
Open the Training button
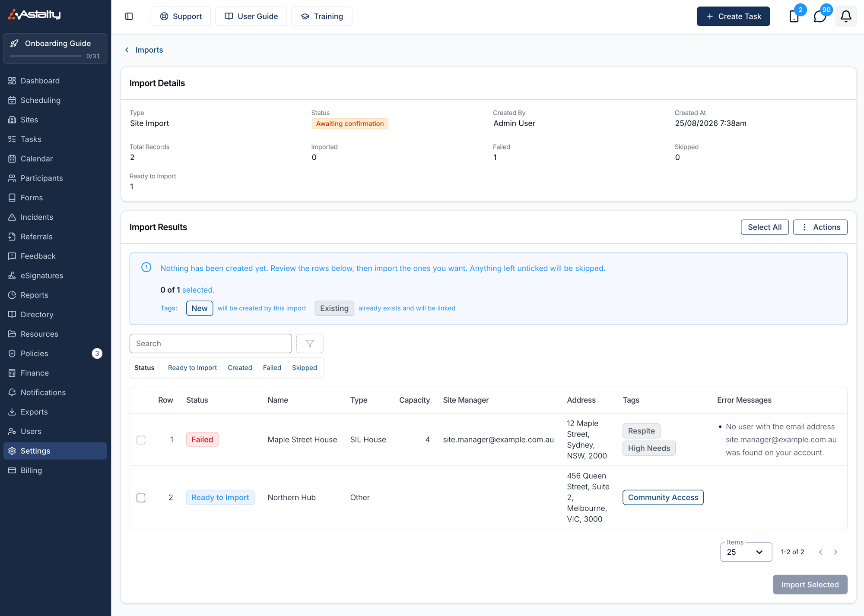(x=322, y=16)
